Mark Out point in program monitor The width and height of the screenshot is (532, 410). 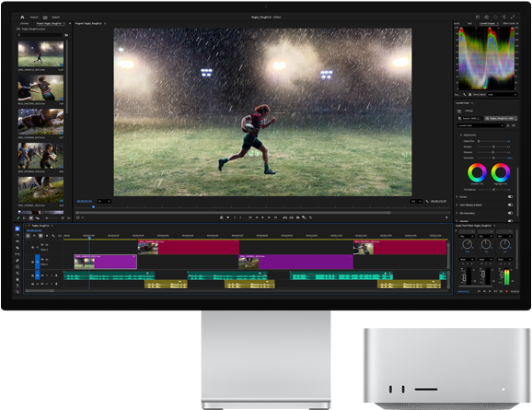coord(240,217)
